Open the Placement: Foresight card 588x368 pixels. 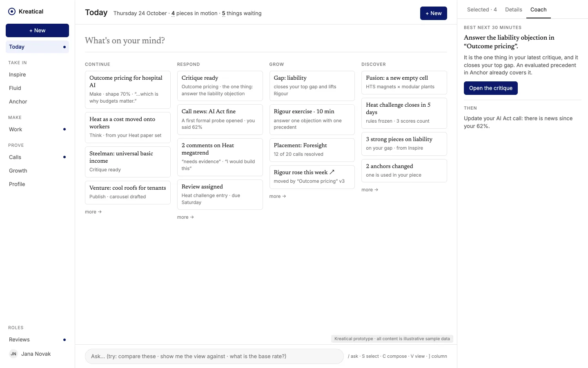coord(312,150)
